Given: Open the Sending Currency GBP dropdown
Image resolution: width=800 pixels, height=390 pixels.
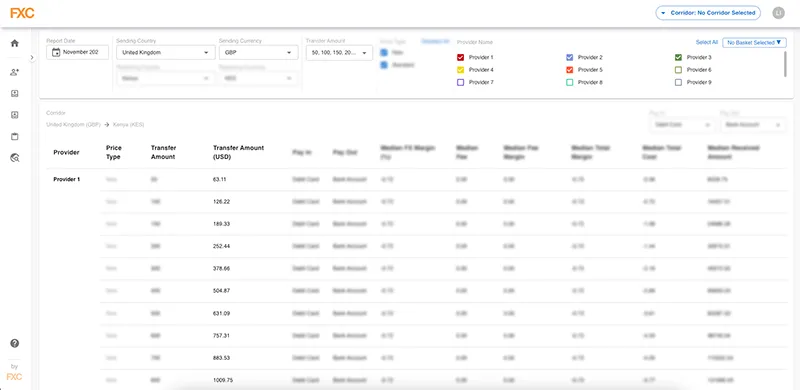Looking at the screenshot, I should pyautogui.click(x=259, y=52).
